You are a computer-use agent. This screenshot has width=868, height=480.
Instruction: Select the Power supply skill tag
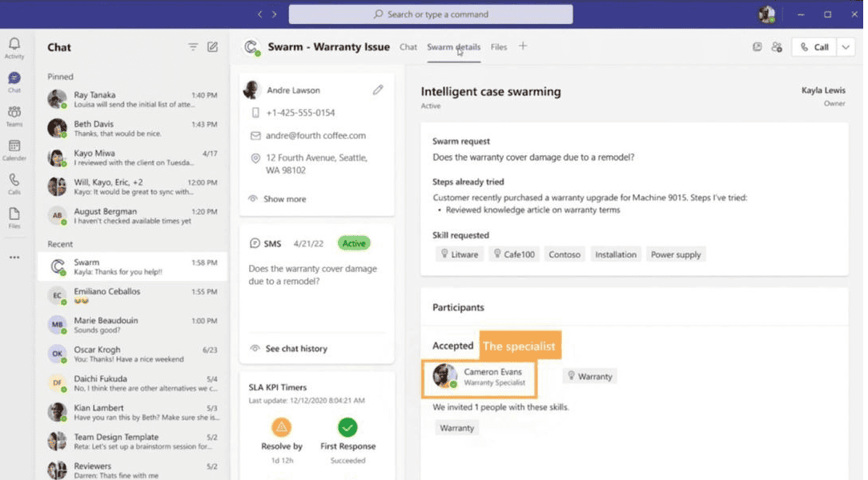coord(675,254)
